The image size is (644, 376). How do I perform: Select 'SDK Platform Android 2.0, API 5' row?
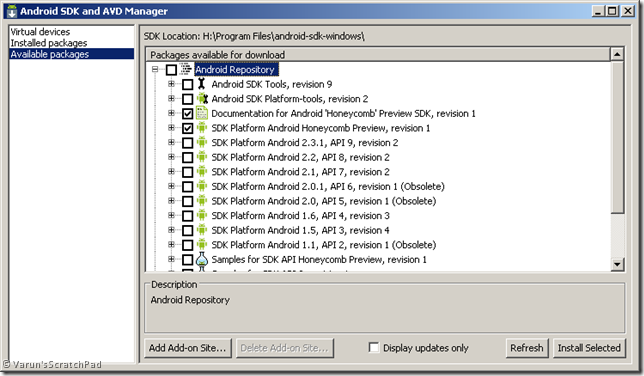coord(323,201)
